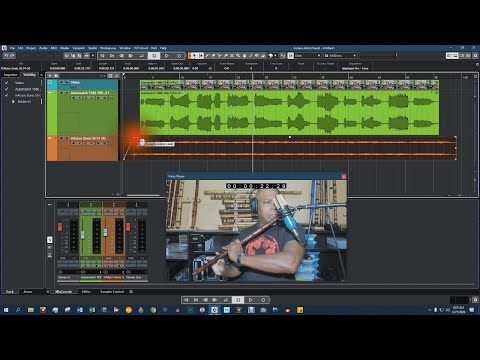
Task: Switch to the Inspector tab
Action: point(10,75)
